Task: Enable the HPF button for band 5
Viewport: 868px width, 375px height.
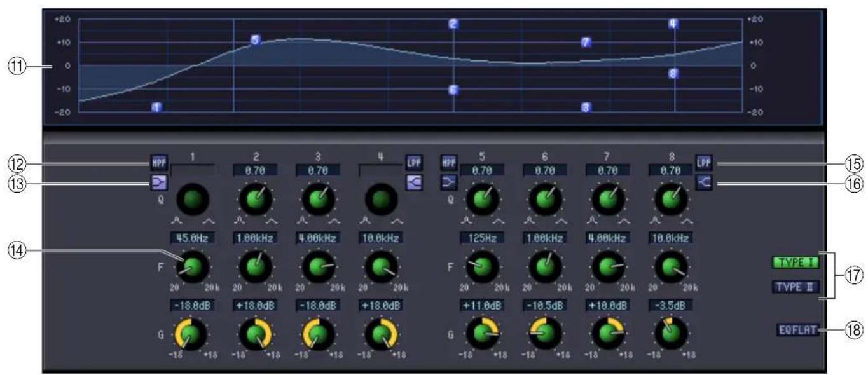Action: click(448, 164)
